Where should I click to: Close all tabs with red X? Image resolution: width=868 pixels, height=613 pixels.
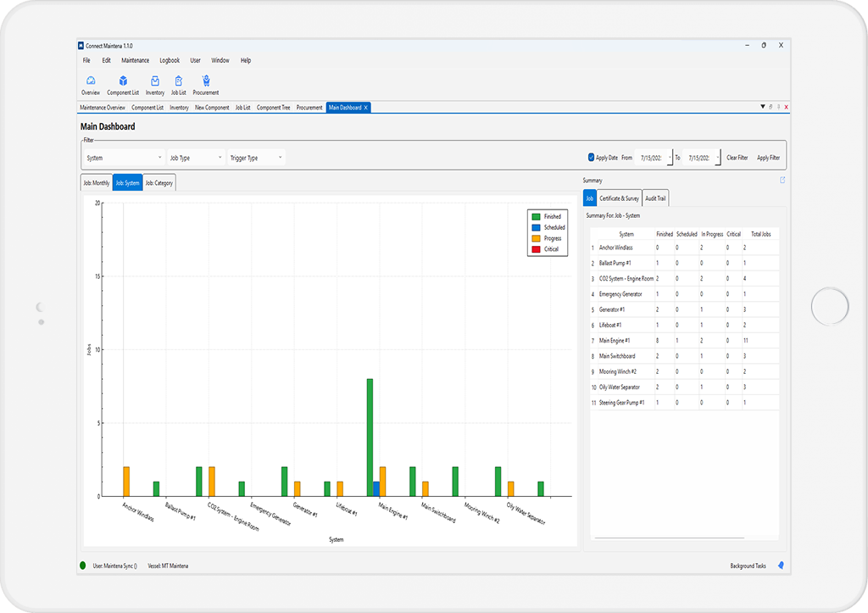[786, 107]
